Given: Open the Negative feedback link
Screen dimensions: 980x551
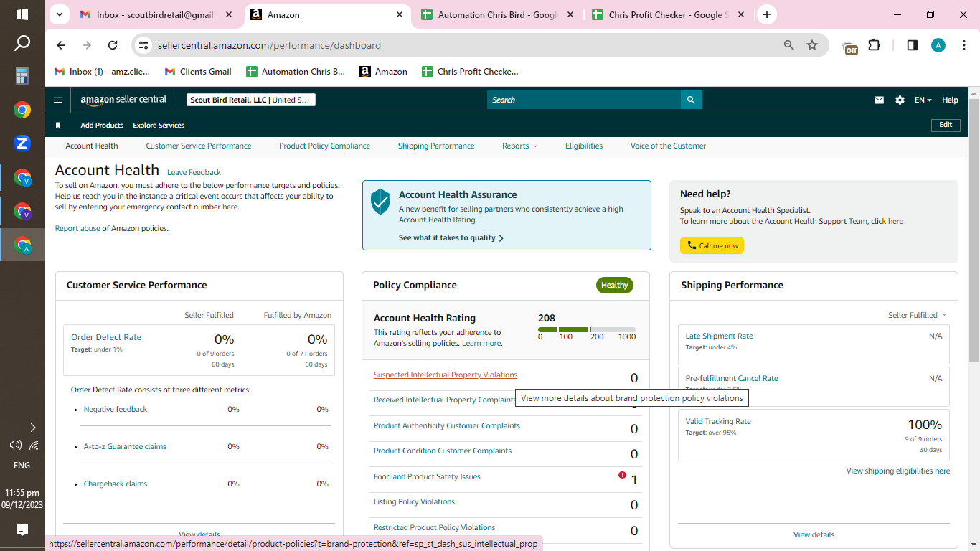Looking at the screenshot, I should pos(116,409).
